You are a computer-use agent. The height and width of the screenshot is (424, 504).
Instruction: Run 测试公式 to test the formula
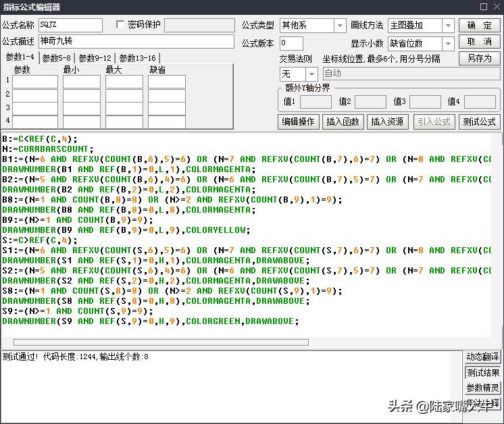(x=479, y=122)
